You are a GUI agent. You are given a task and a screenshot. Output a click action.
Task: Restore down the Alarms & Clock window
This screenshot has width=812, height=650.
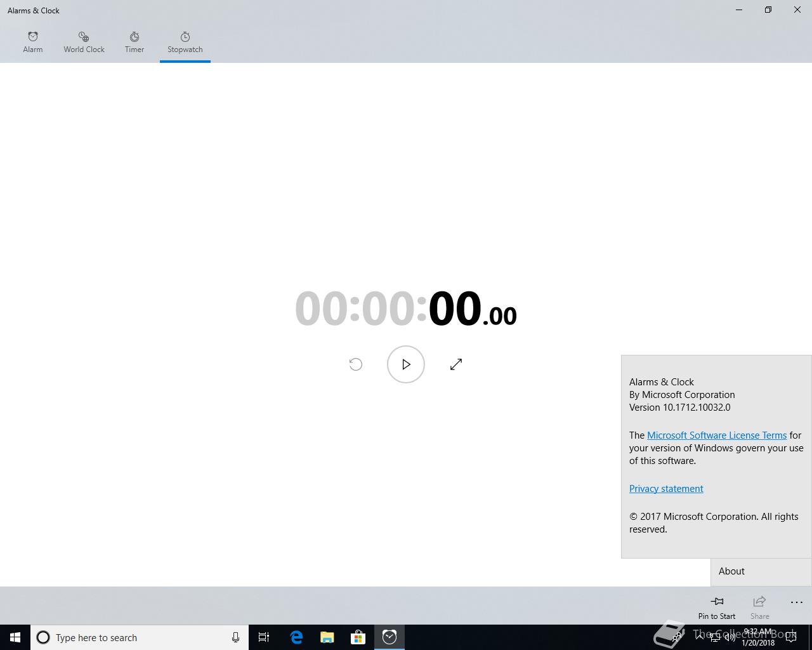[x=768, y=10]
